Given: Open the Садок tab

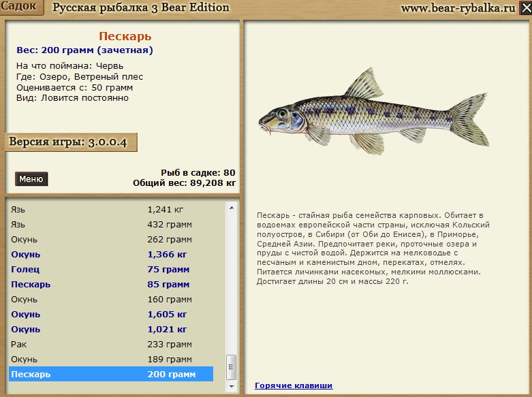Looking at the screenshot, I should (x=21, y=7).
